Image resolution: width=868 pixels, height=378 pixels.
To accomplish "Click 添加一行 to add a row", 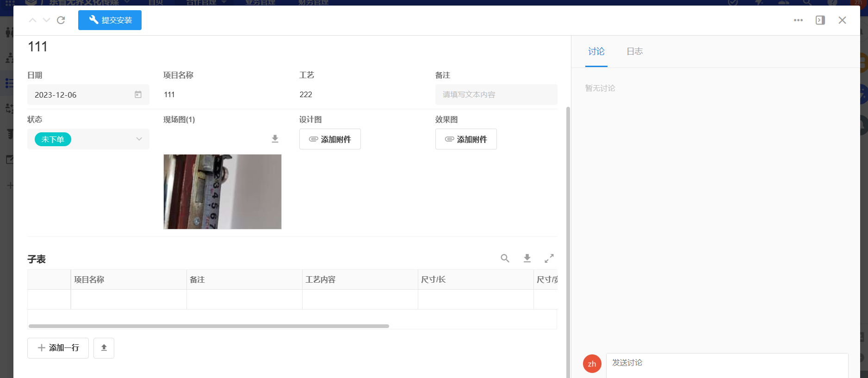I will click(x=58, y=348).
